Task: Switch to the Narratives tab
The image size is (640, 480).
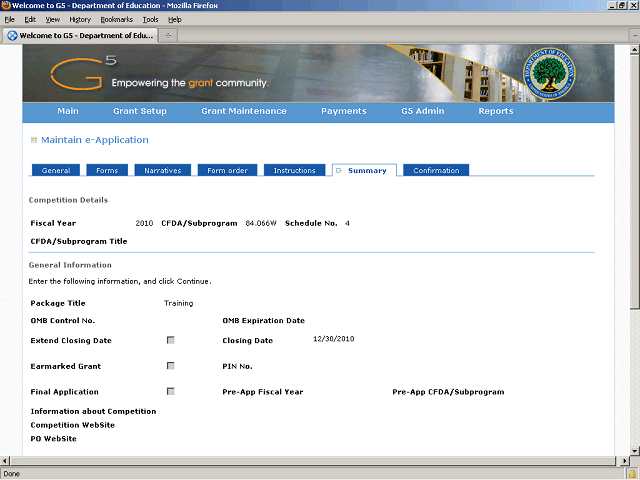Action: (x=162, y=170)
